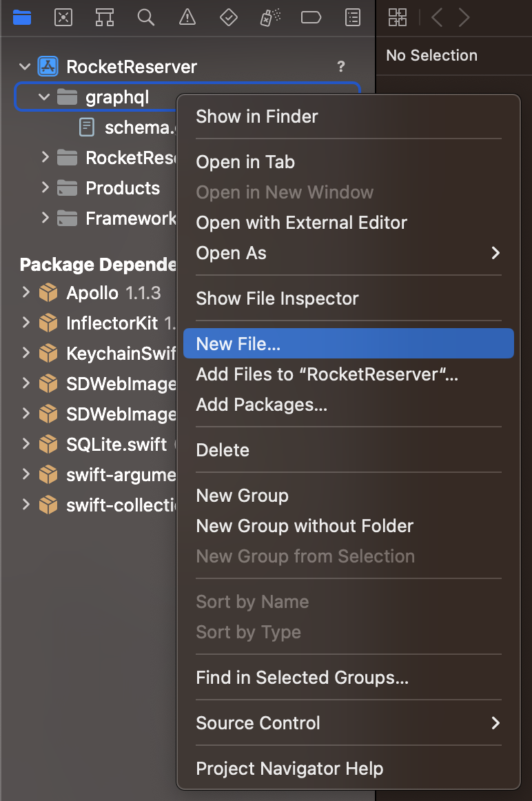Open the Project navigator

(x=22, y=17)
